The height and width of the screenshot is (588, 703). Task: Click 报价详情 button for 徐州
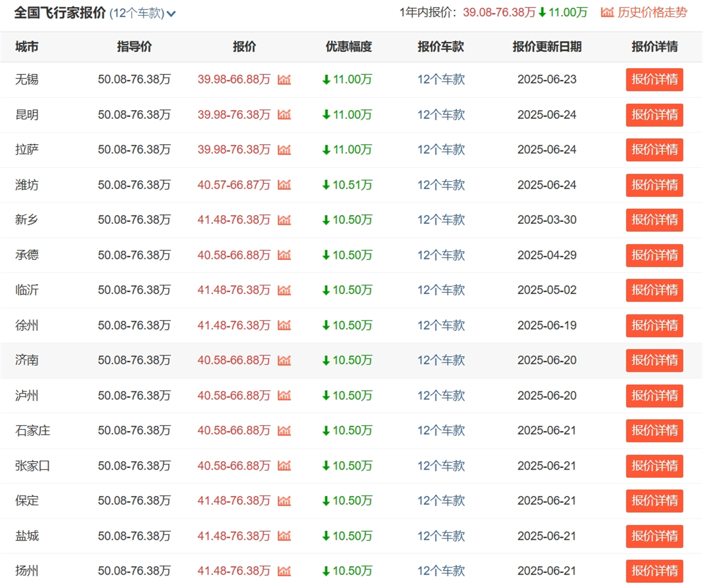pos(654,326)
